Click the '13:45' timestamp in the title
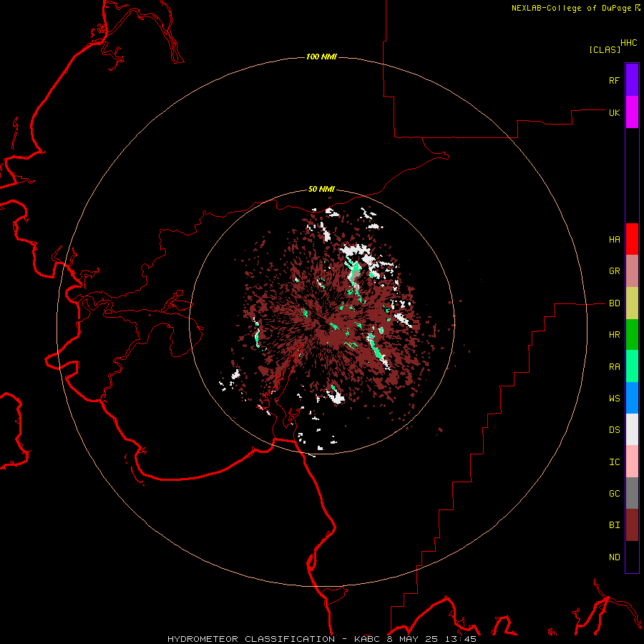 click(x=462, y=639)
